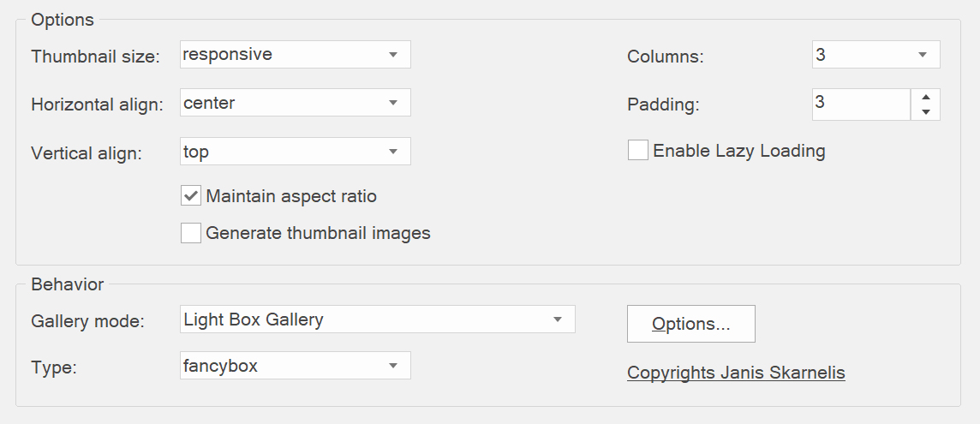
Task: Open the Thumbnail size dropdown
Action: pyautogui.click(x=295, y=55)
